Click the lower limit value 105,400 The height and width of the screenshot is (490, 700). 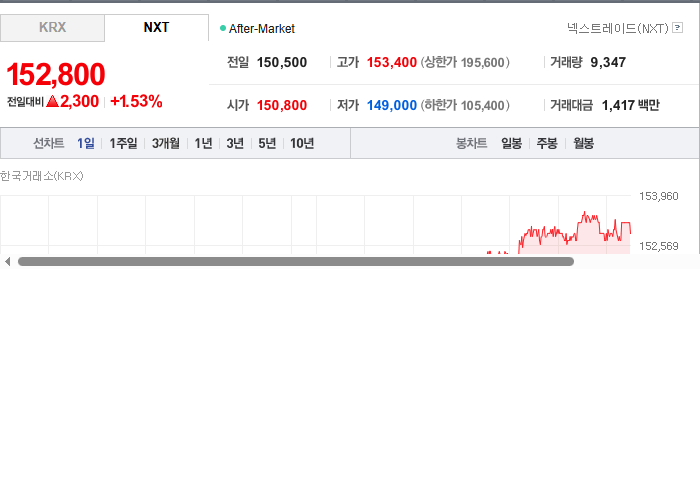tap(483, 105)
